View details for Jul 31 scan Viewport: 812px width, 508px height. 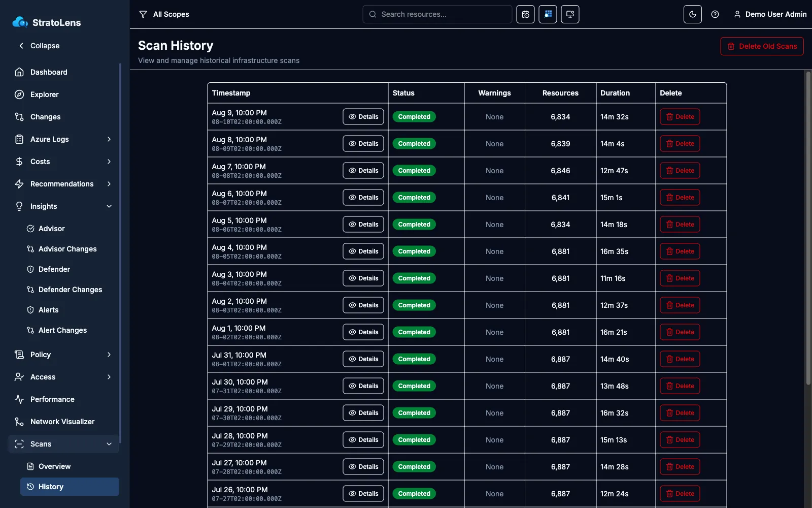tap(363, 359)
